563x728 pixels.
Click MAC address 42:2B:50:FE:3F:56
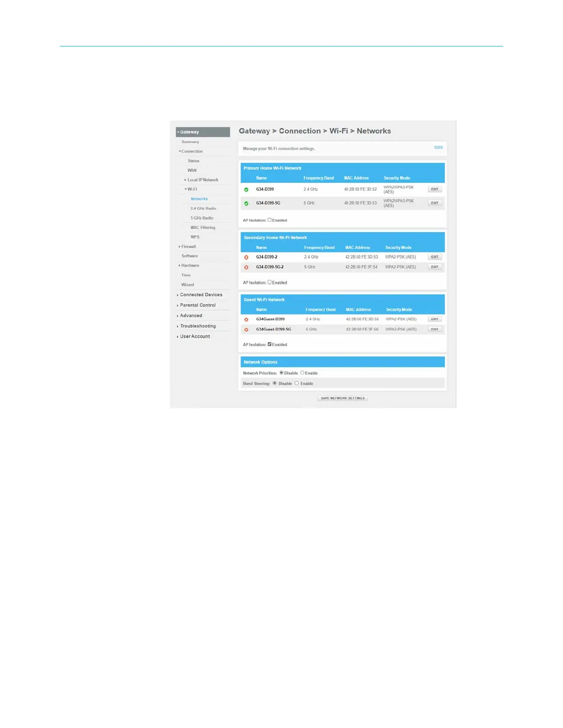coord(362,330)
